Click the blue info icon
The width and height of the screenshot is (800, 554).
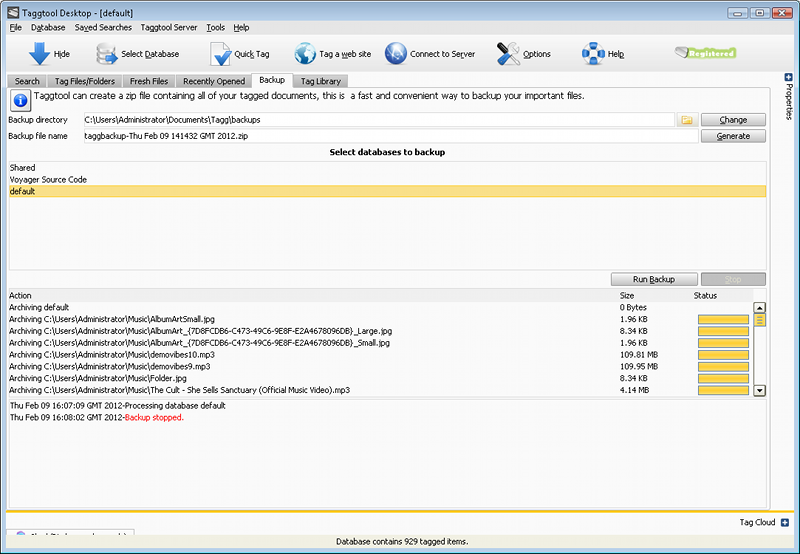20,100
